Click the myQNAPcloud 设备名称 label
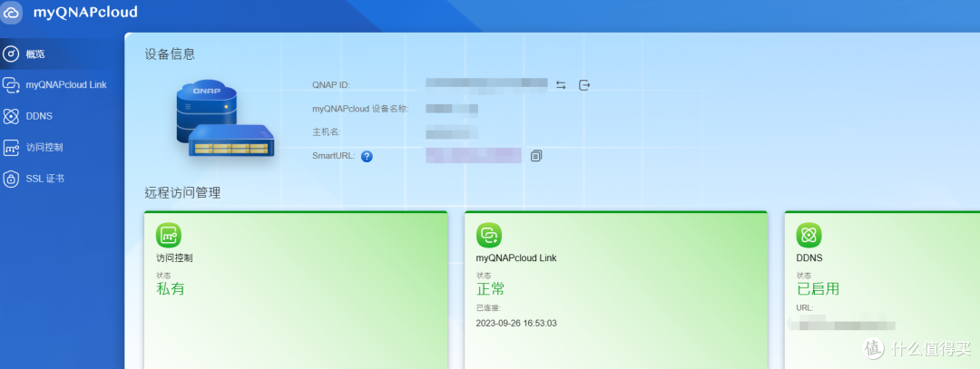 (x=360, y=109)
